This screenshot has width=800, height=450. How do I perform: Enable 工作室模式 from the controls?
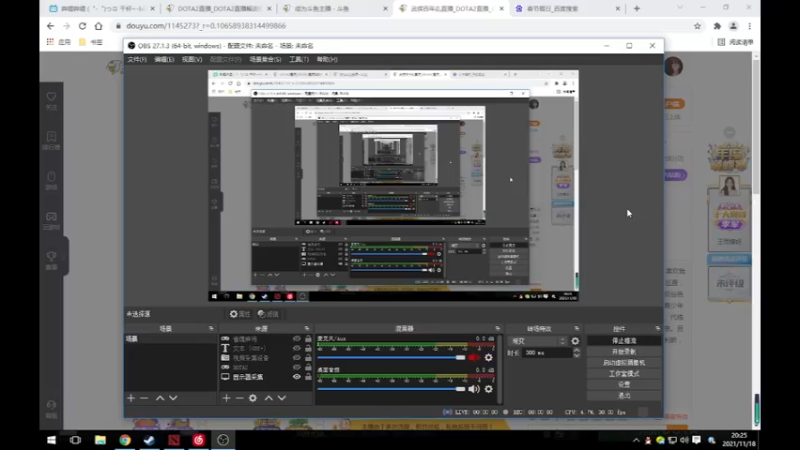pyautogui.click(x=624, y=374)
